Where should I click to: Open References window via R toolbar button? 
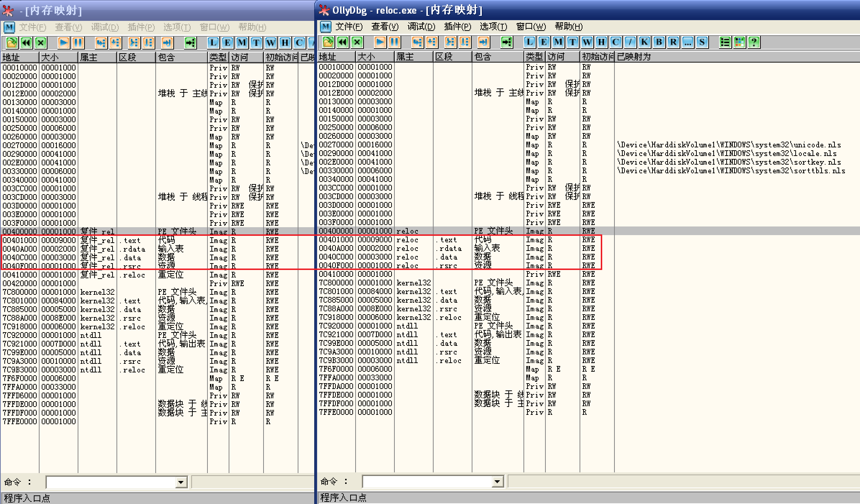click(x=673, y=42)
